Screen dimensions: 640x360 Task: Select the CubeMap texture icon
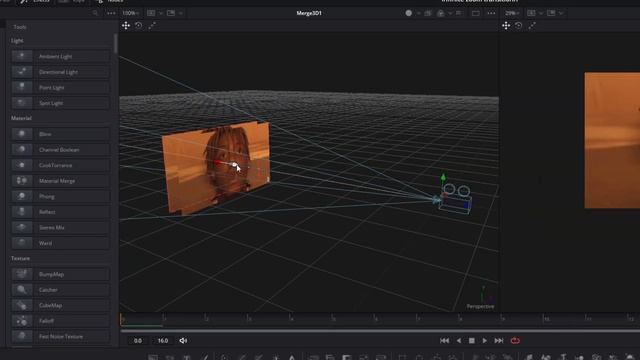(x=22, y=305)
